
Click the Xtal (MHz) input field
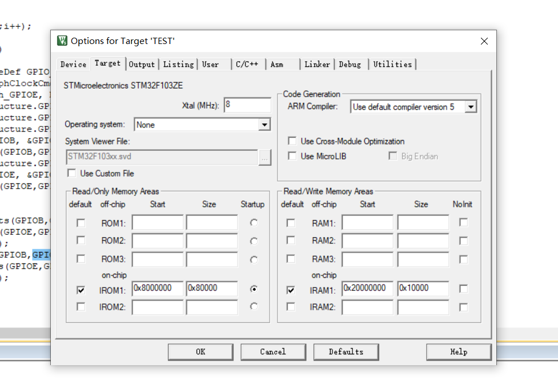[247, 105]
